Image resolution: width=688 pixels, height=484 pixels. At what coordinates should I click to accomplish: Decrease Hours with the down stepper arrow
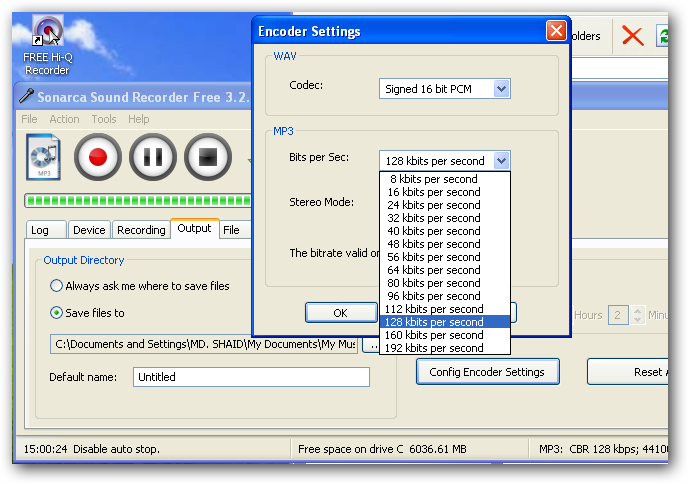coord(638,320)
